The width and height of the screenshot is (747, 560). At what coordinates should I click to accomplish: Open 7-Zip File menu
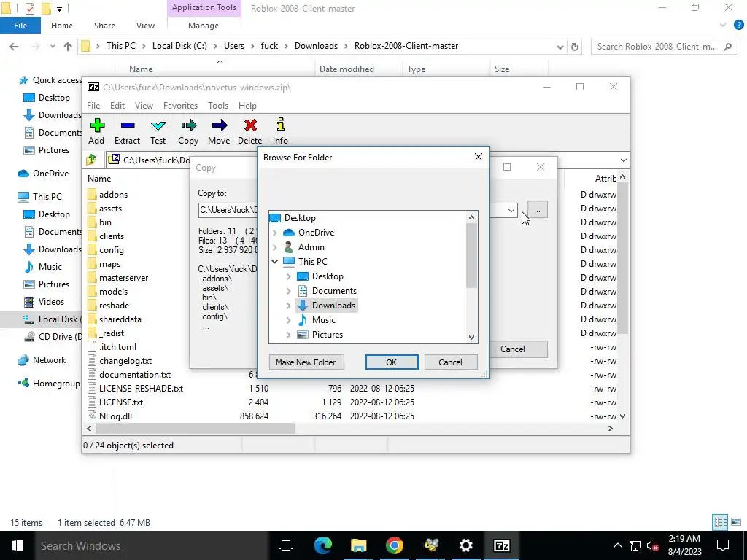click(93, 106)
